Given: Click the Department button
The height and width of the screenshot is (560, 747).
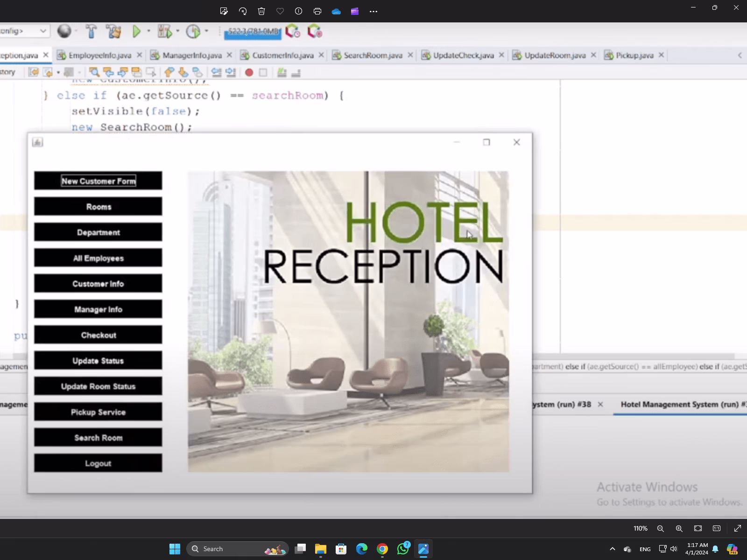Looking at the screenshot, I should (98, 232).
